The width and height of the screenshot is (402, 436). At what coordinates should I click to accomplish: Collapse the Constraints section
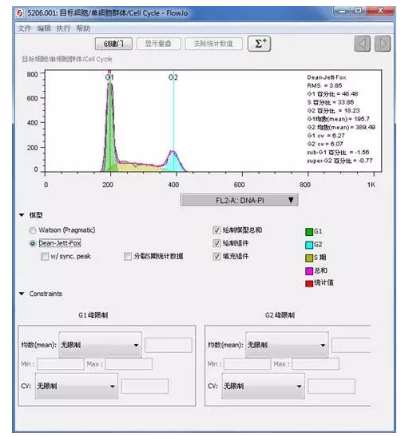(x=22, y=294)
